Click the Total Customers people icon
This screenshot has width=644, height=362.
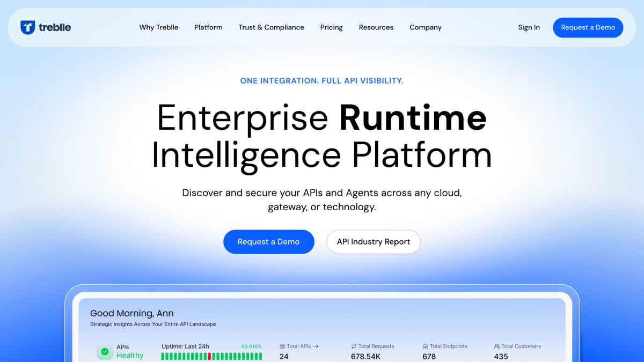click(x=497, y=346)
